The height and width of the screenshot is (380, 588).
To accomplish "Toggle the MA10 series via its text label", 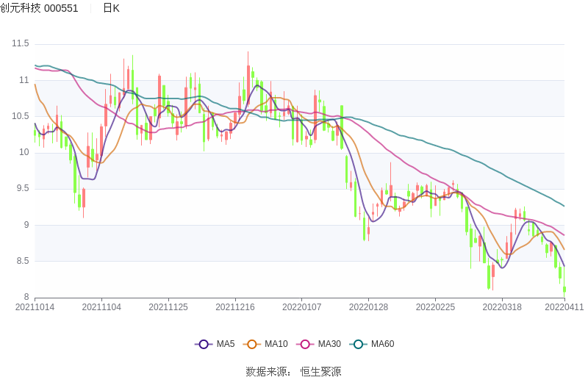I will tap(276, 344).
